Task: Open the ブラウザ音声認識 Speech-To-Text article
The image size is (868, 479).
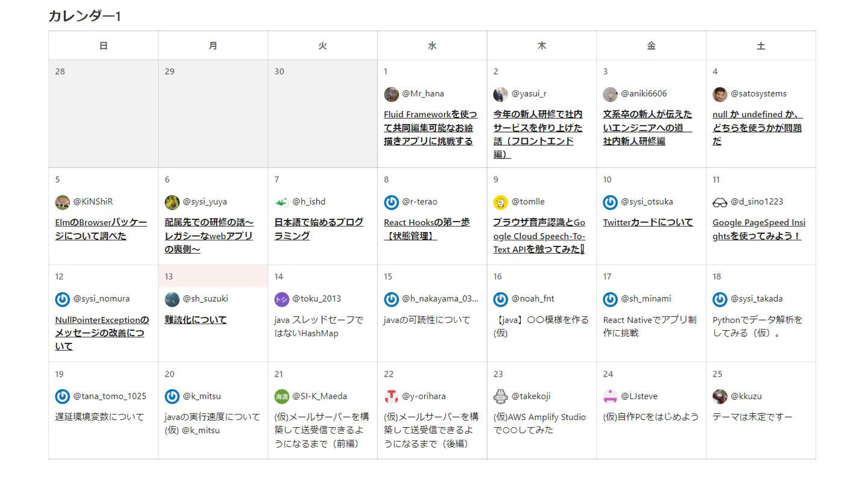Action: [x=539, y=236]
